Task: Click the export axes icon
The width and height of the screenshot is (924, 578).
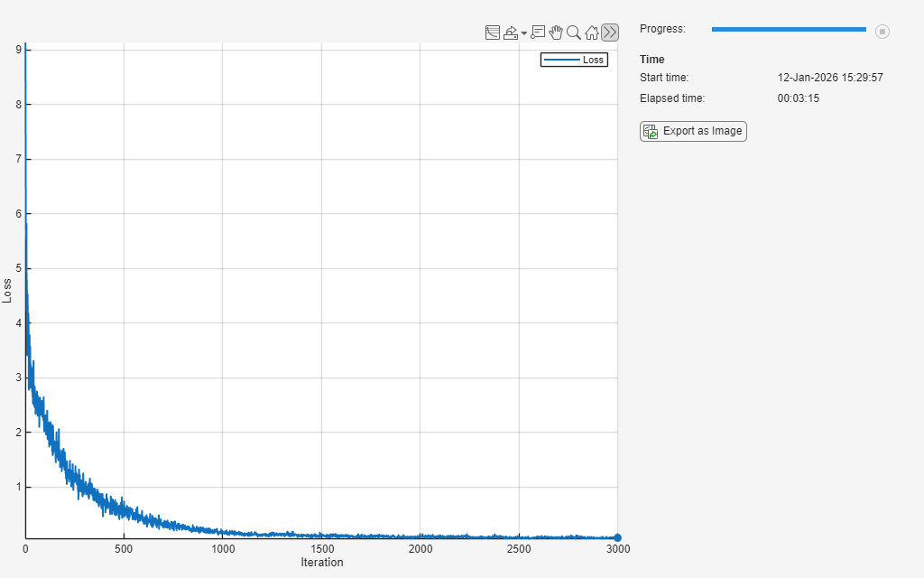Action: pyautogui.click(x=511, y=33)
